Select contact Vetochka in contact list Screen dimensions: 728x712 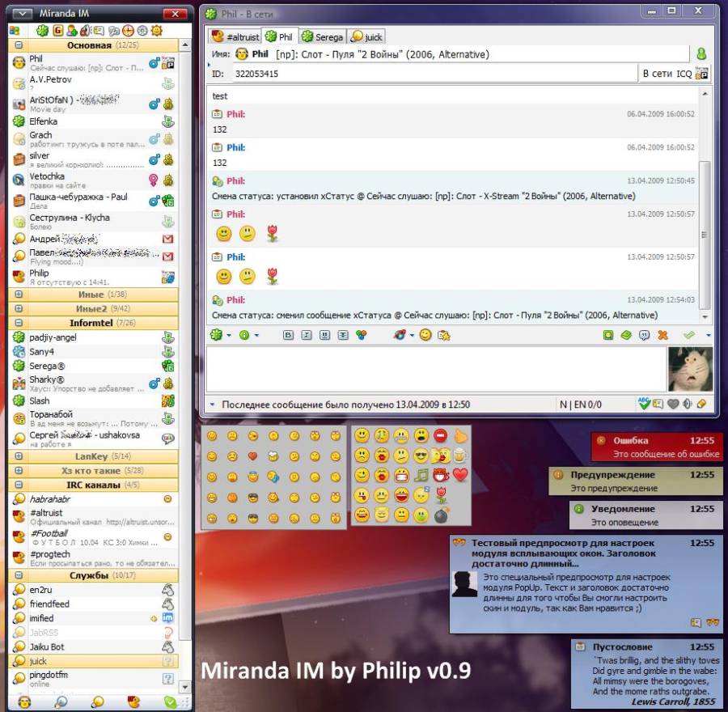tap(93, 180)
